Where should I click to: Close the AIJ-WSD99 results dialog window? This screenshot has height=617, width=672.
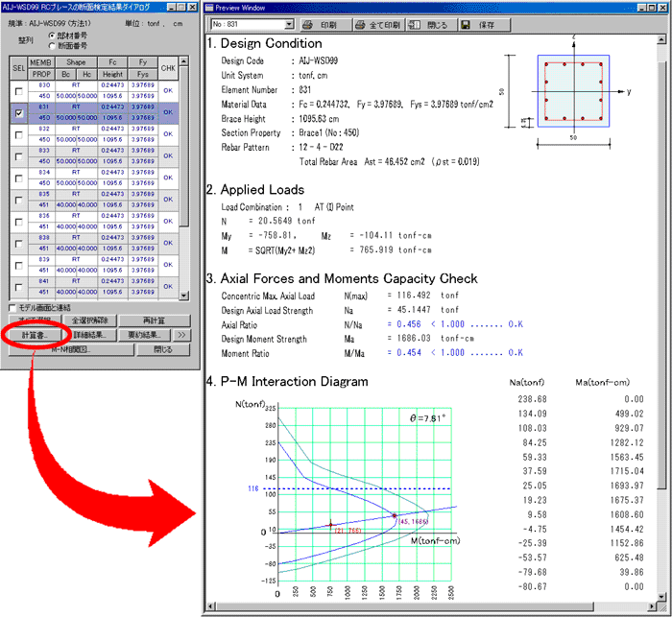click(x=193, y=8)
